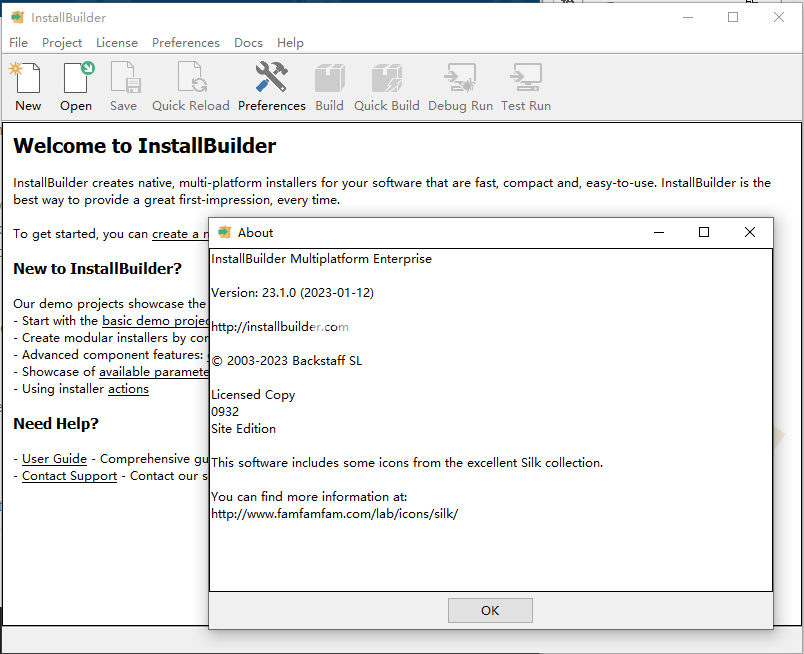Follow the 'create a n...' link

[180, 234]
